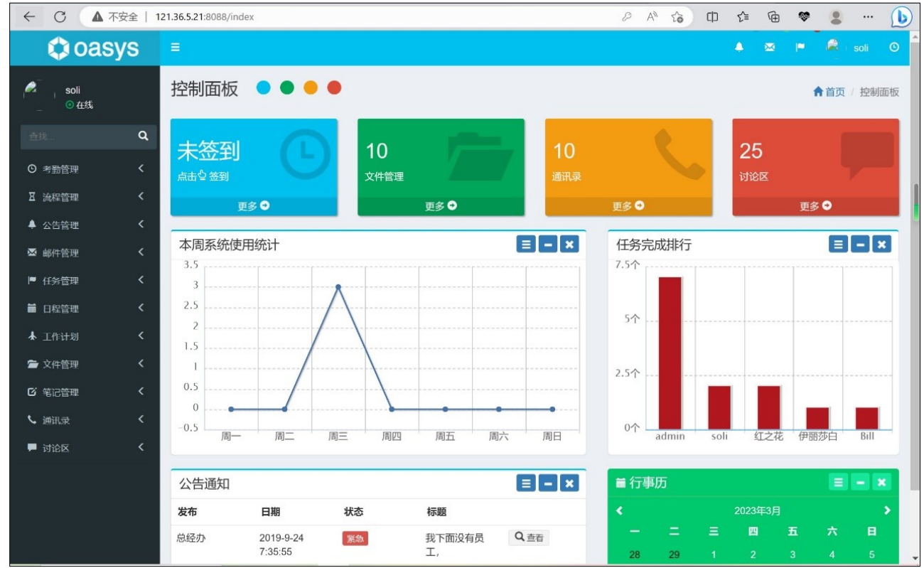Click the admin bar in task chart

pos(670,353)
